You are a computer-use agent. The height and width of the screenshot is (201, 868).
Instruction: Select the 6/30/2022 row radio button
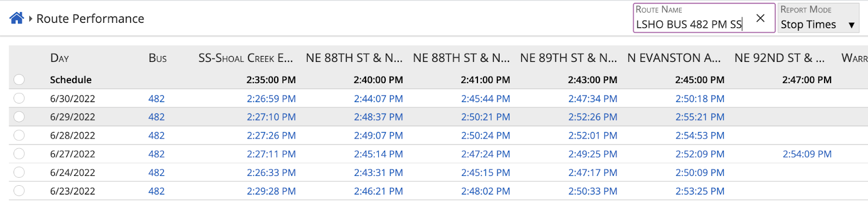(19, 98)
